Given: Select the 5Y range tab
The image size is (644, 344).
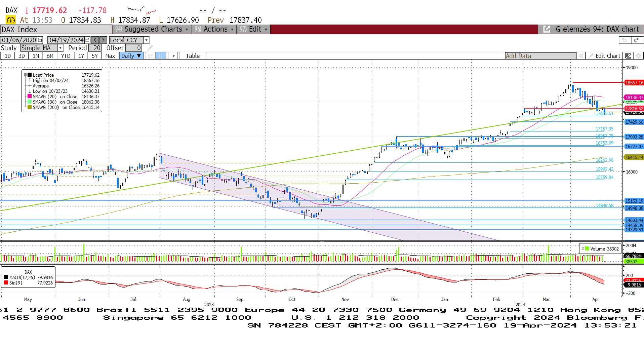Looking at the screenshot, I should pos(95,56).
